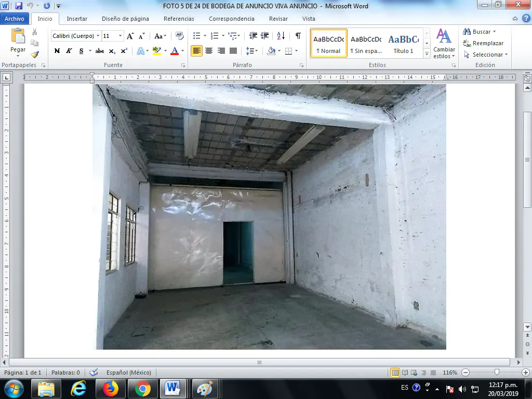Open the Fuente dialog launcher
The image size is (532, 399).
pos(183,65)
